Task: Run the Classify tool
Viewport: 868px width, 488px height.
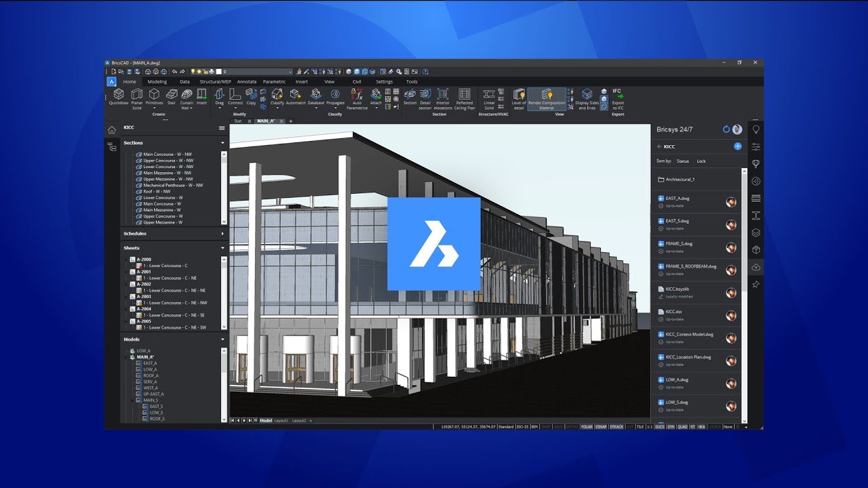Action: click(277, 98)
